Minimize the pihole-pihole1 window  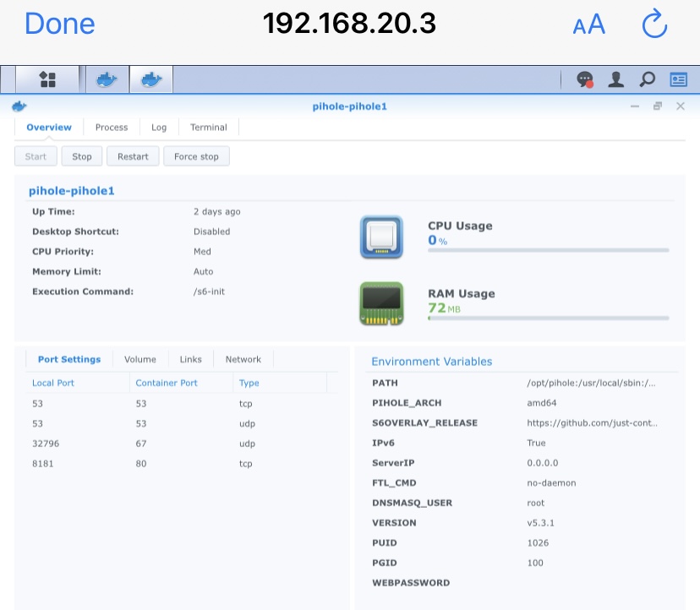point(635,106)
